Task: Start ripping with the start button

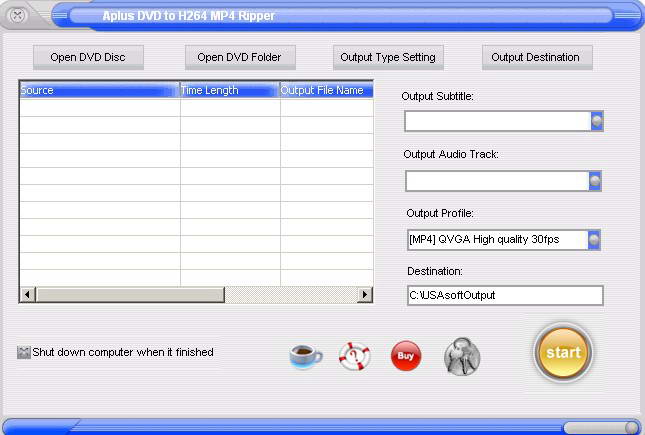Action: coord(563,352)
